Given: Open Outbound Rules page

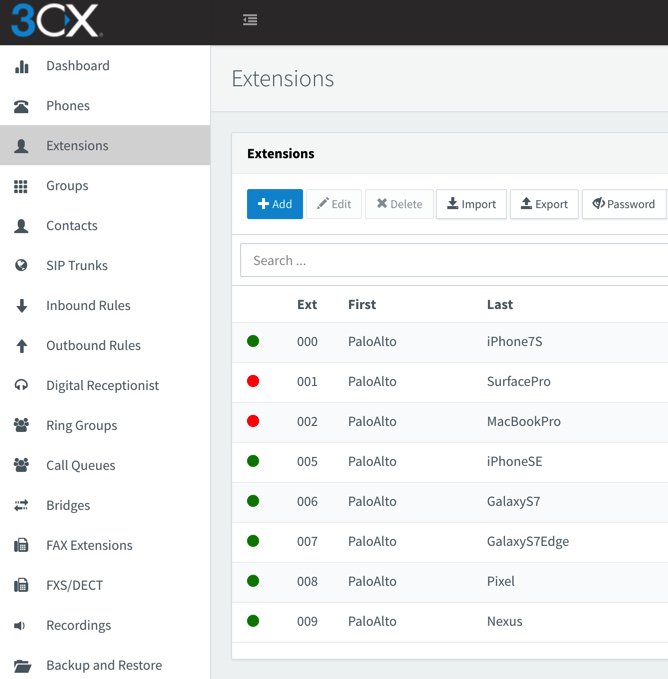Looking at the screenshot, I should tap(105, 346).
